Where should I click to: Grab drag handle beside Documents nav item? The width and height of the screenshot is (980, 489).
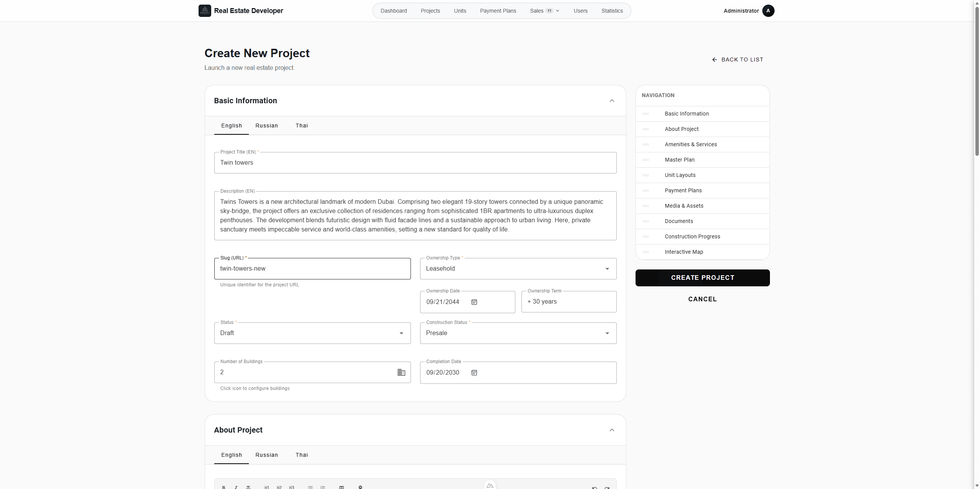646,221
